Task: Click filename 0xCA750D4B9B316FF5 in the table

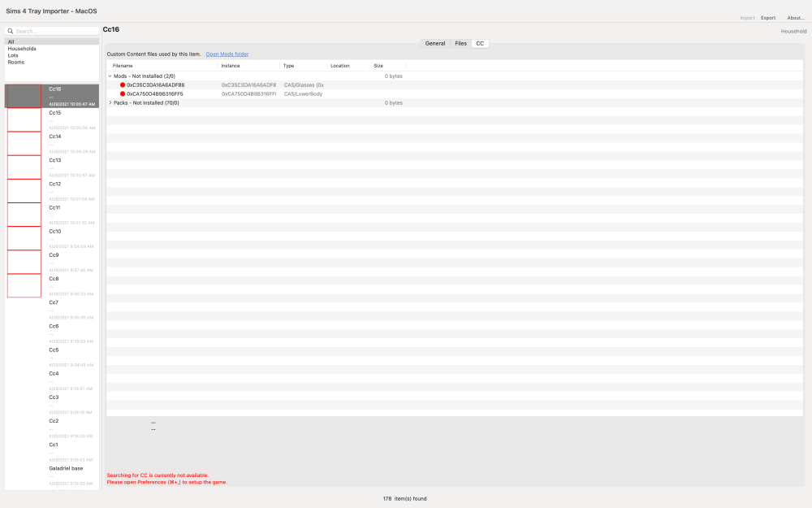Action: pos(155,93)
